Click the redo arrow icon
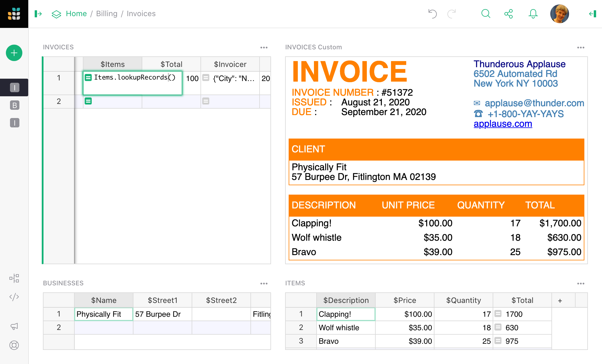 [x=452, y=14]
